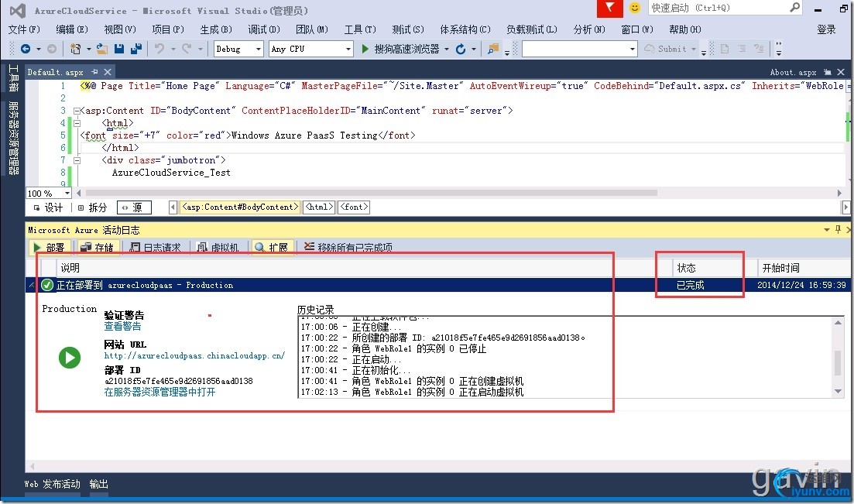Open the azurecloudpaas.chinacloudapp.cn website link
Screen dimensions: 854x504
click(194, 355)
